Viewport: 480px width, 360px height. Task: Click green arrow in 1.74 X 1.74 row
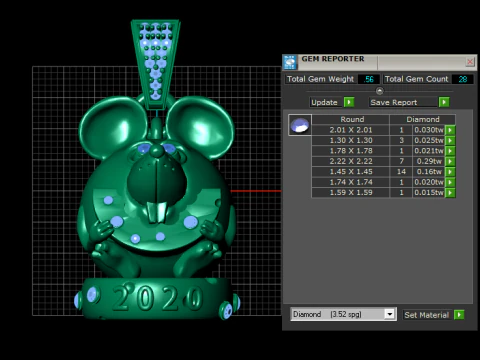coord(450,182)
